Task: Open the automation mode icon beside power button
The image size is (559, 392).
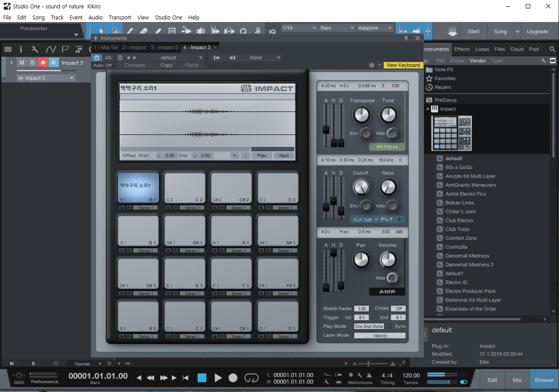Action: pos(108,58)
